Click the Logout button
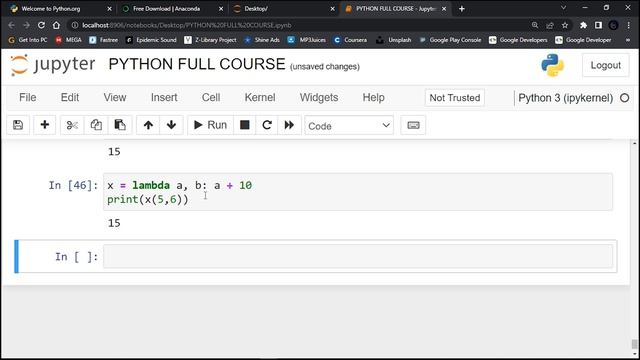The height and width of the screenshot is (360, 640). [x=605, y=65]
